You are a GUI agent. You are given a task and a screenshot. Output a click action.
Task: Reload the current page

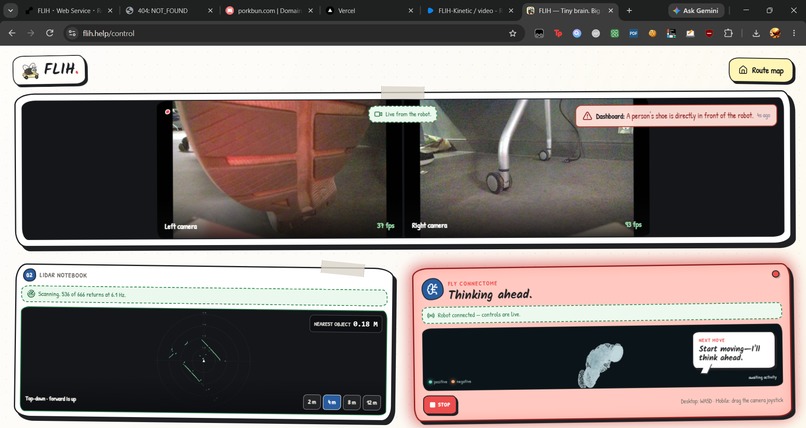click(49, 33)
